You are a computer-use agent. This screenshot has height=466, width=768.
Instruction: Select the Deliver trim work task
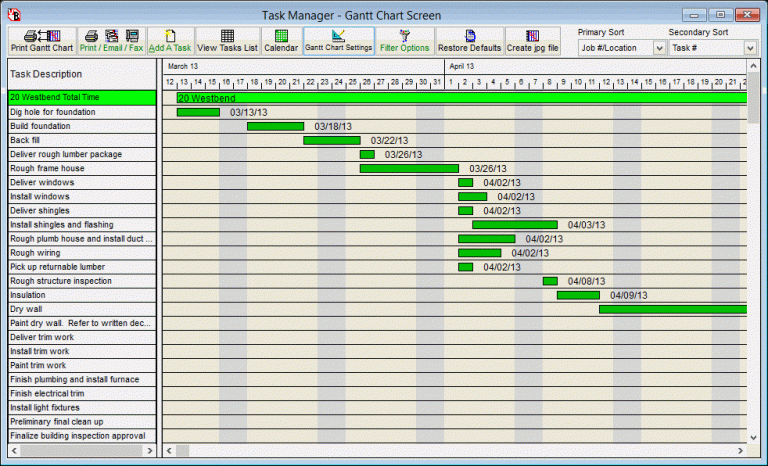(x=82, y=338)
